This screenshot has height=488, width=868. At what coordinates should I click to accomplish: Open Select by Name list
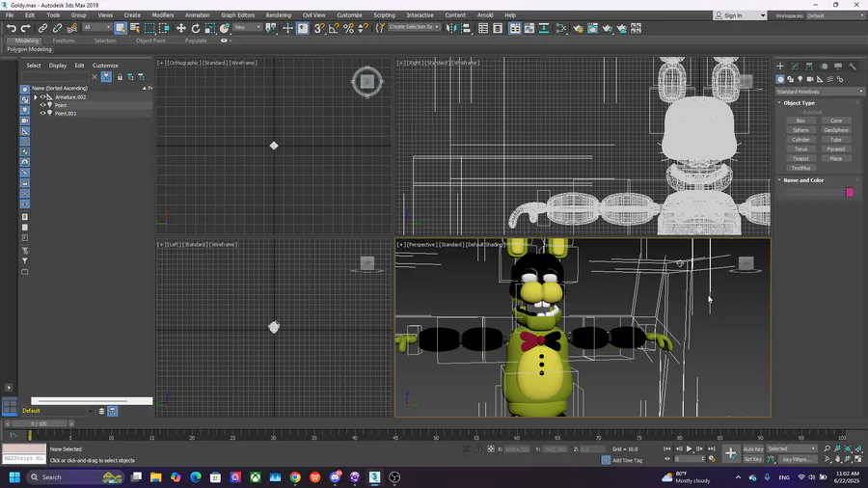pos(134,28)
